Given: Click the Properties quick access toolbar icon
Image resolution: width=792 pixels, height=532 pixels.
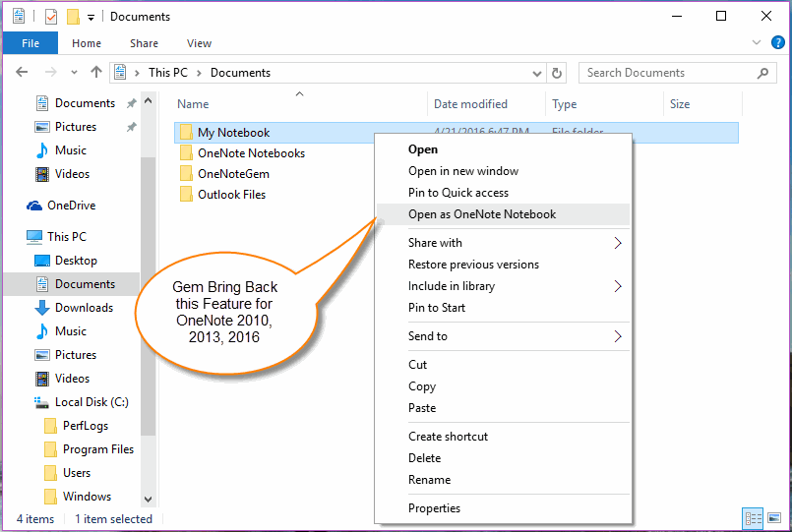Looking at the screenshot, I should click(51, 17).
